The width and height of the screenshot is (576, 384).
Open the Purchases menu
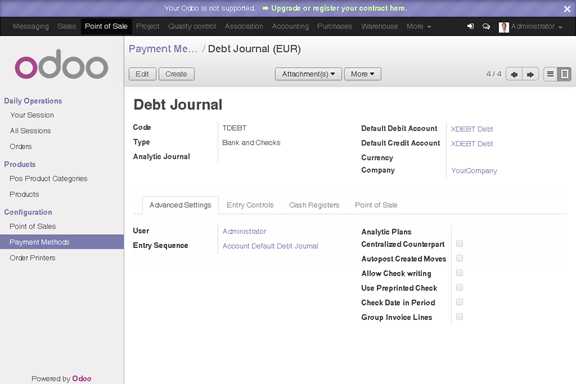click(x=334, y=26)
